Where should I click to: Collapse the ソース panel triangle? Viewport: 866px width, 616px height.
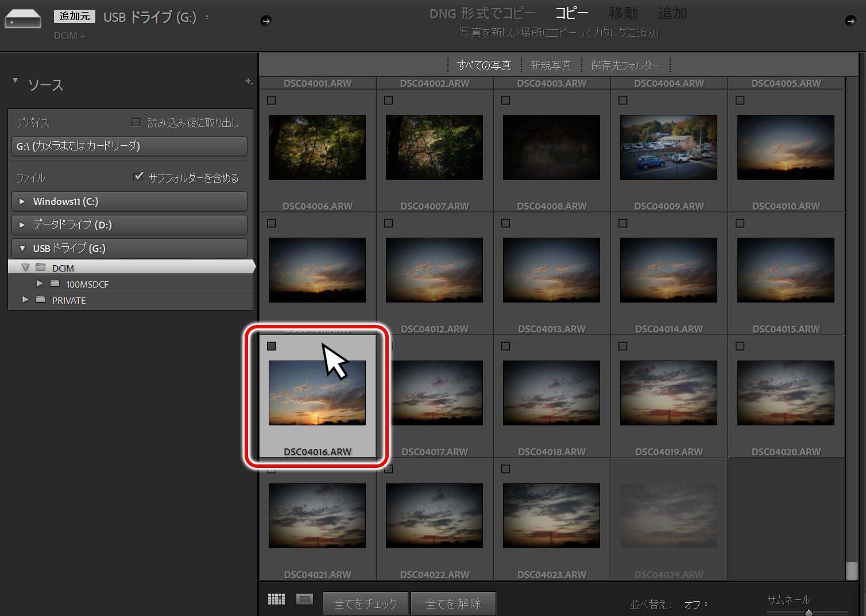pyautogui.click(x=16, y=81)
